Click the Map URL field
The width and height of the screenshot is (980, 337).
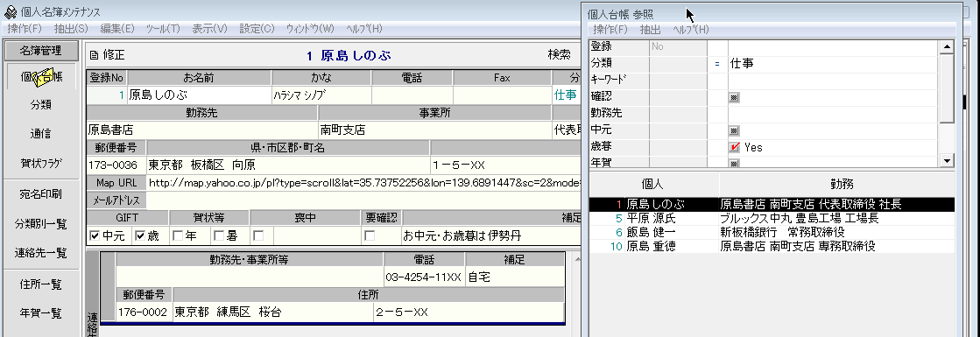click(364, 183)
